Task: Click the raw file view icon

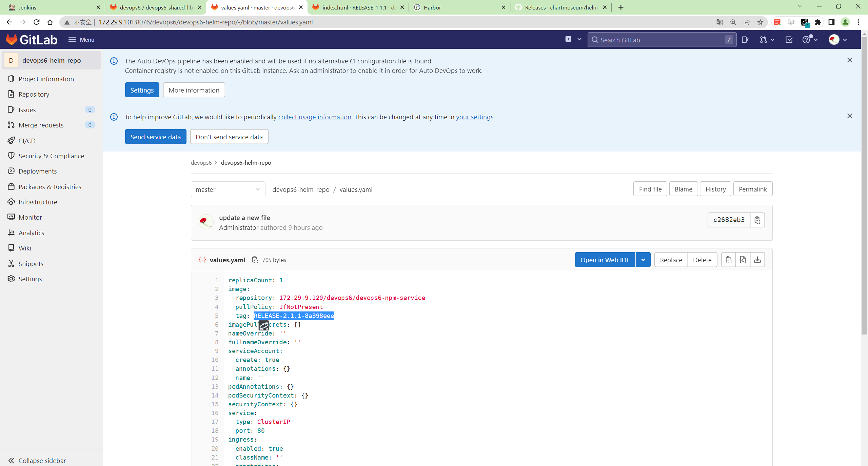Action: click(x=742, y=259)
